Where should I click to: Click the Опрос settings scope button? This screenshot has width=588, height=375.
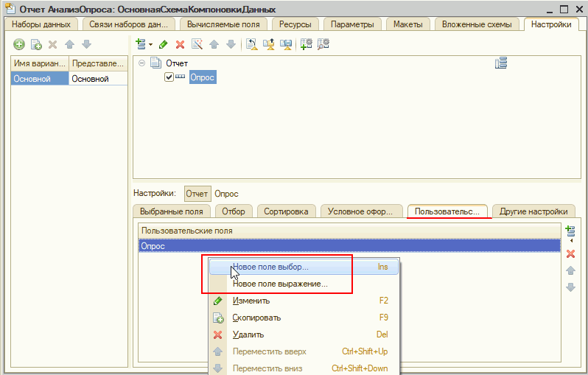pos(226,194)
